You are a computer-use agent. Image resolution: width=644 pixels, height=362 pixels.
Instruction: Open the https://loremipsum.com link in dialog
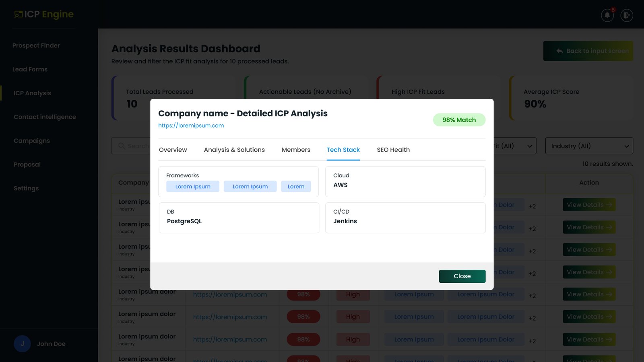[191, 125]
